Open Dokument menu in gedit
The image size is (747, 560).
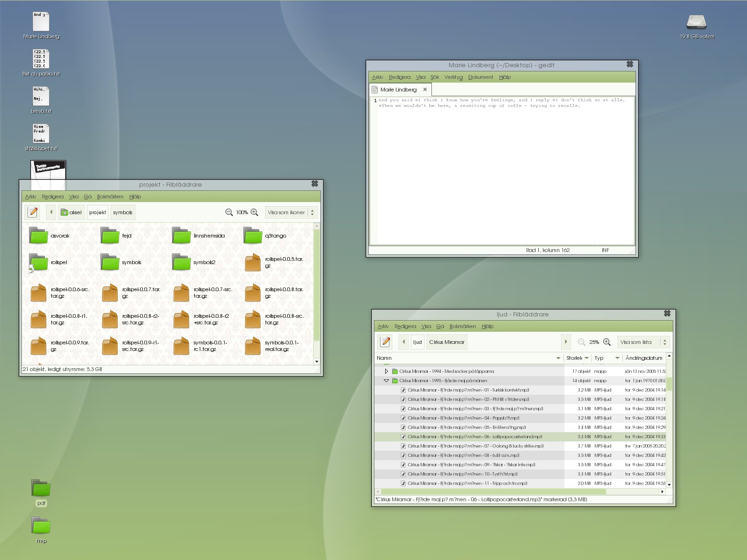pyautogui.click(x=480, y=77)
